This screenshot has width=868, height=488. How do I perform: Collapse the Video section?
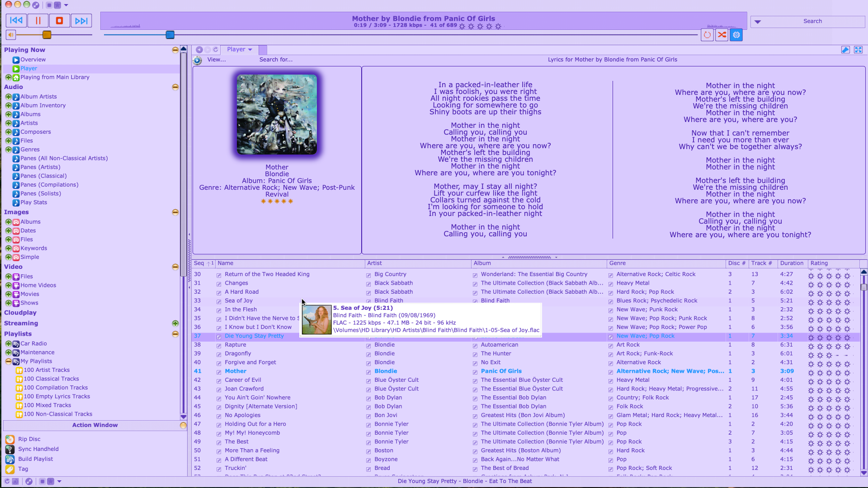[175, 267]
